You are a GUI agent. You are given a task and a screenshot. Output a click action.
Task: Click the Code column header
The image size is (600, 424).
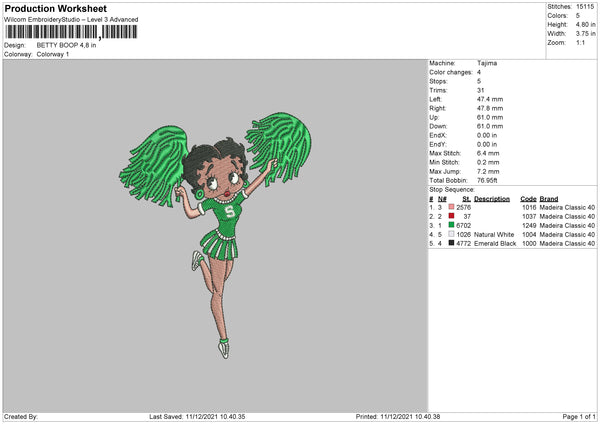529,198
